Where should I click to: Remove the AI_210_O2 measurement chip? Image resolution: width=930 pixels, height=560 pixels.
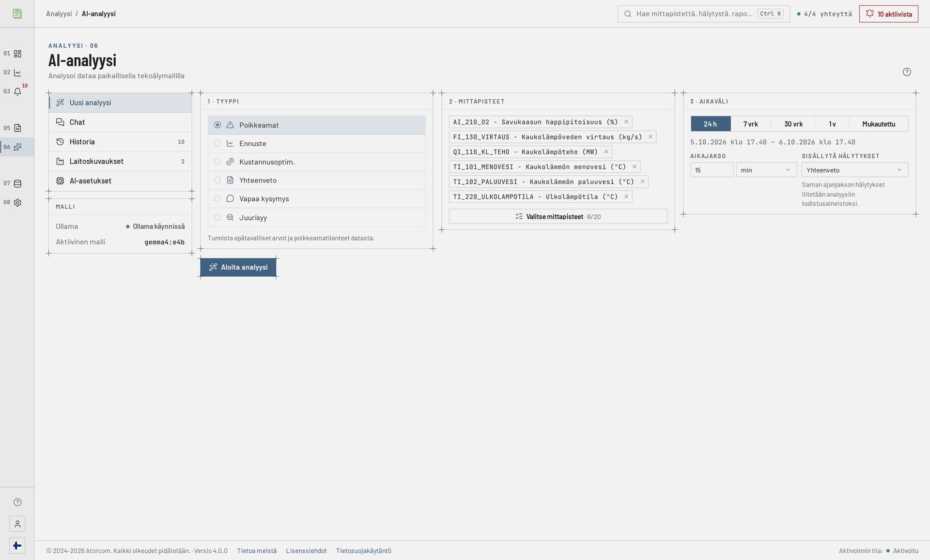click(x=626, y=122)
